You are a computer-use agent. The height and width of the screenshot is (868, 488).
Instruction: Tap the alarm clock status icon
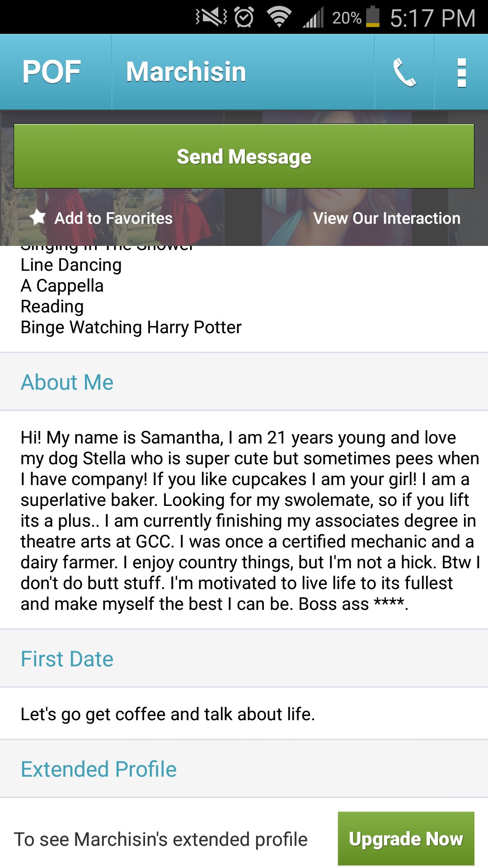(x=244, y=17)
